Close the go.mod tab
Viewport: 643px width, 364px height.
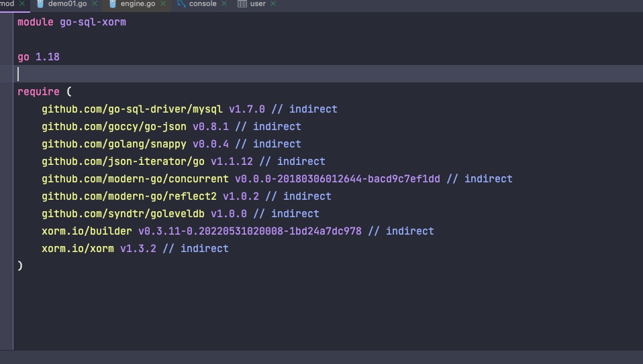pyautogui.click(x=22, y=3)
